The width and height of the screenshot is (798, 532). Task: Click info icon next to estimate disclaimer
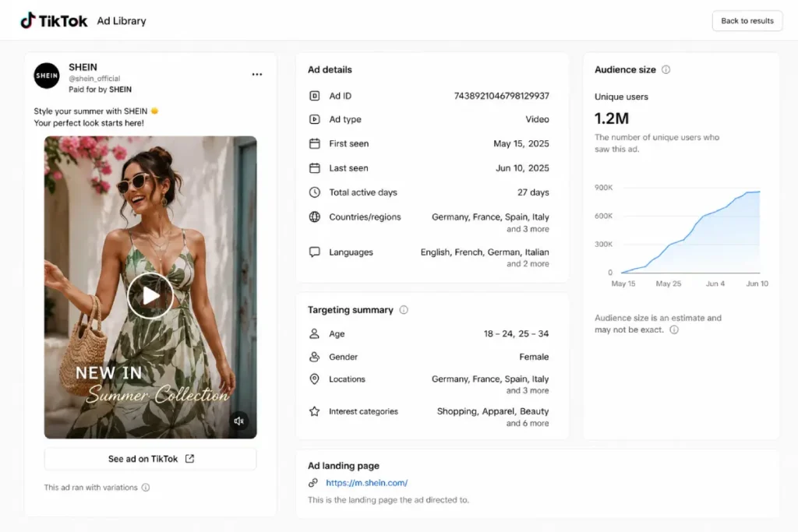click(674, 329)
